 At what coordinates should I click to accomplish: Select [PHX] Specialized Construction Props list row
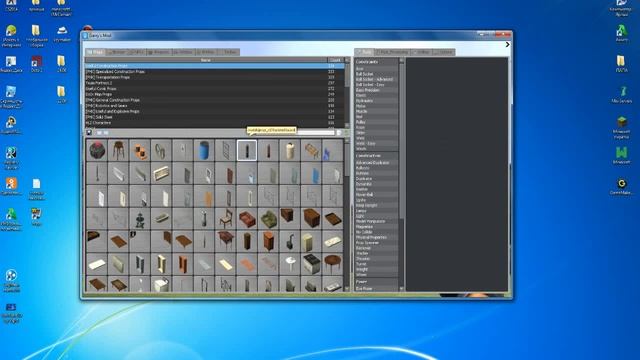214,71
